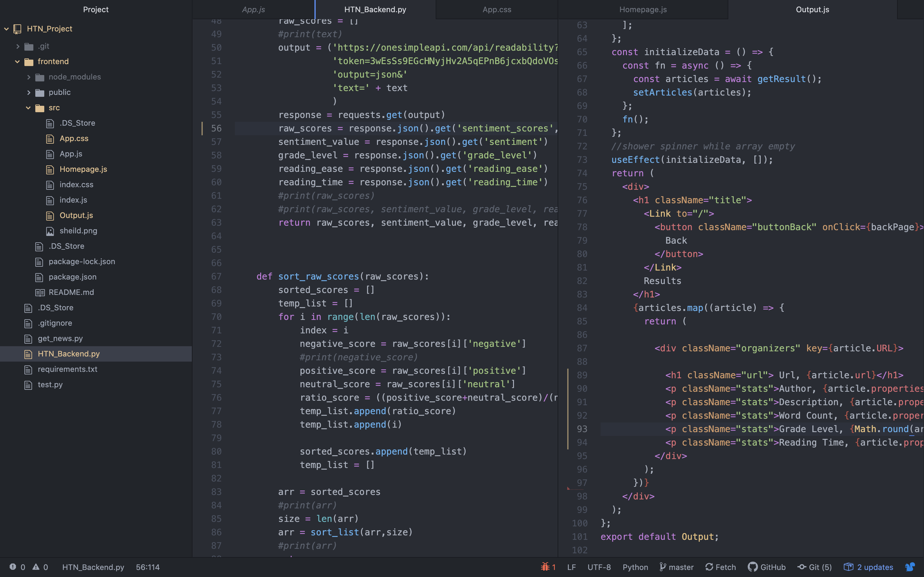Expand the node_modules folder
The height and width of the screenshot is (577, 924).
(x=28, y=77)
